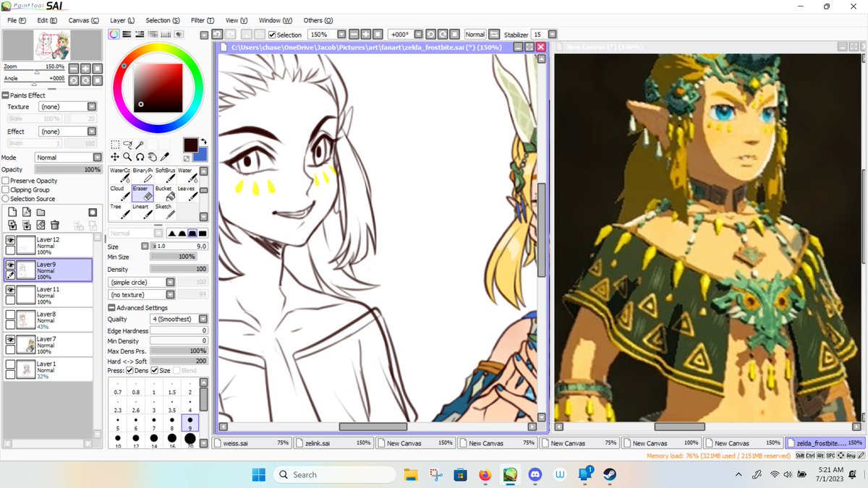Hide Layer7 using its eye icon
The height and width of the screenshot is (488, 868).
pos(10,339)
